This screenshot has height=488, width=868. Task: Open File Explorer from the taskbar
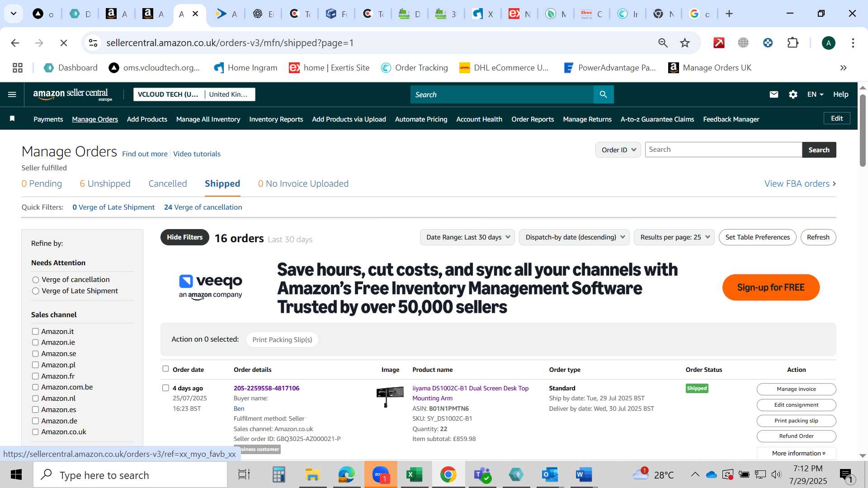click(x=312, y=475)
